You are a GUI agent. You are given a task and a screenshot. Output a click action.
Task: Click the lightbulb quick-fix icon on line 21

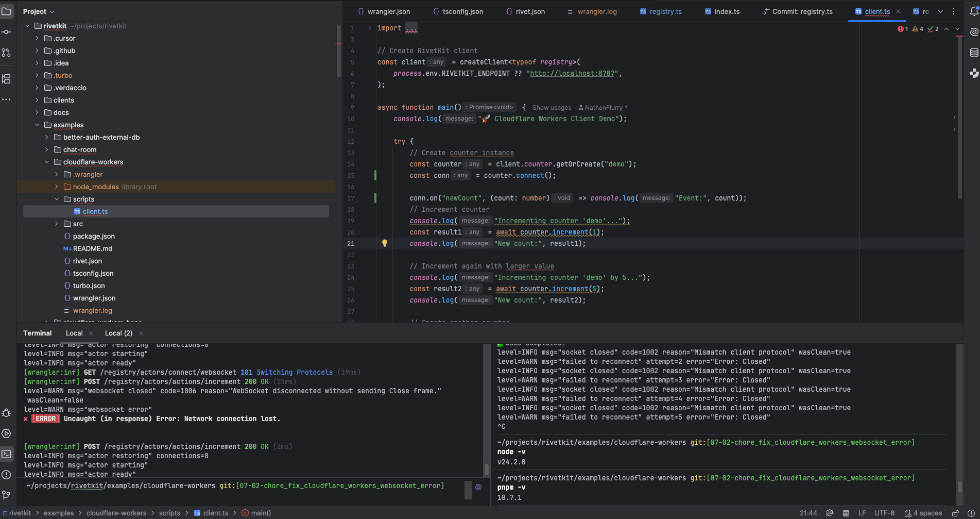pos(384,243)
